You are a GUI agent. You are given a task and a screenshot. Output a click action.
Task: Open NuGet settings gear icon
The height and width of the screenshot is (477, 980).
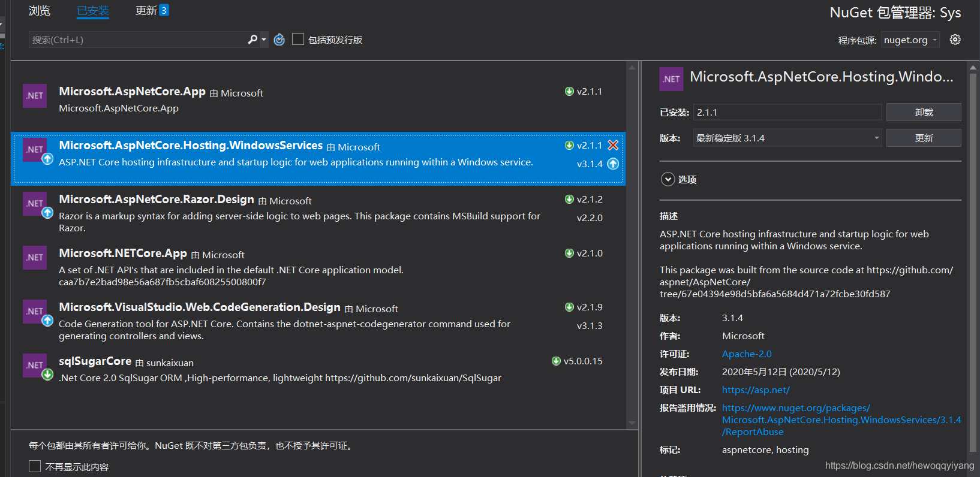(x=955, y=40)
